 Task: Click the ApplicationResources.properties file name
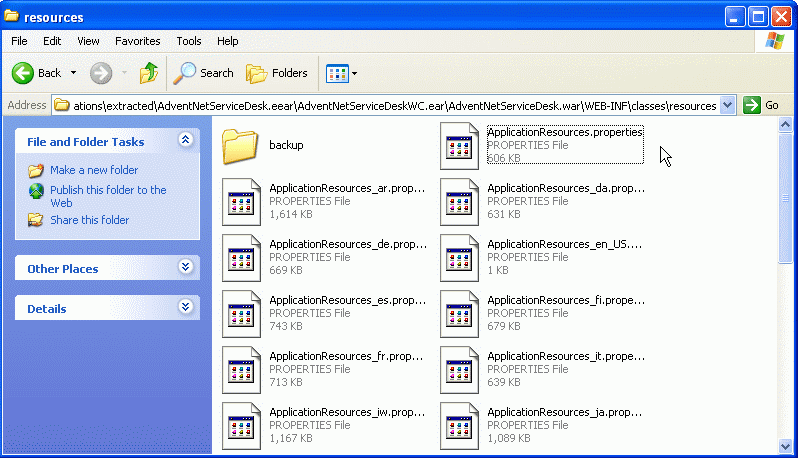[x=565, y=132]
